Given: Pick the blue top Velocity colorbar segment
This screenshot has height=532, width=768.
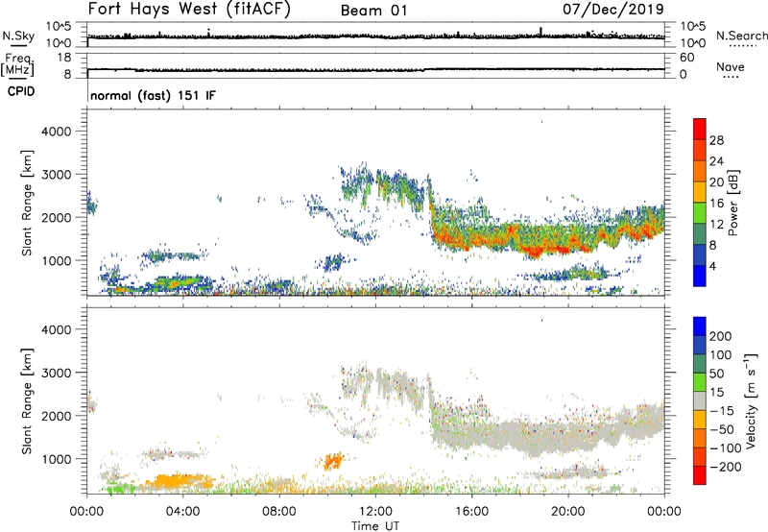Looking at the screenshot, I should tap(700, 326).
